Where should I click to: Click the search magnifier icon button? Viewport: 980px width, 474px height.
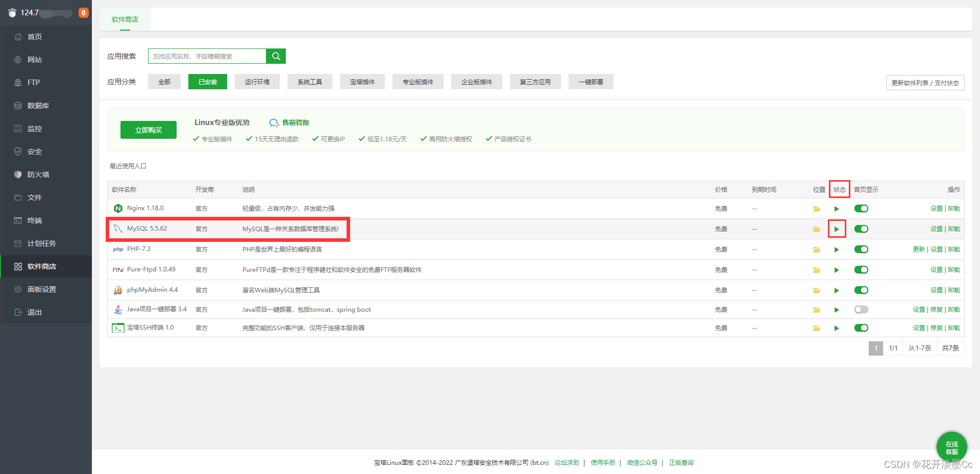coord(276,56)
